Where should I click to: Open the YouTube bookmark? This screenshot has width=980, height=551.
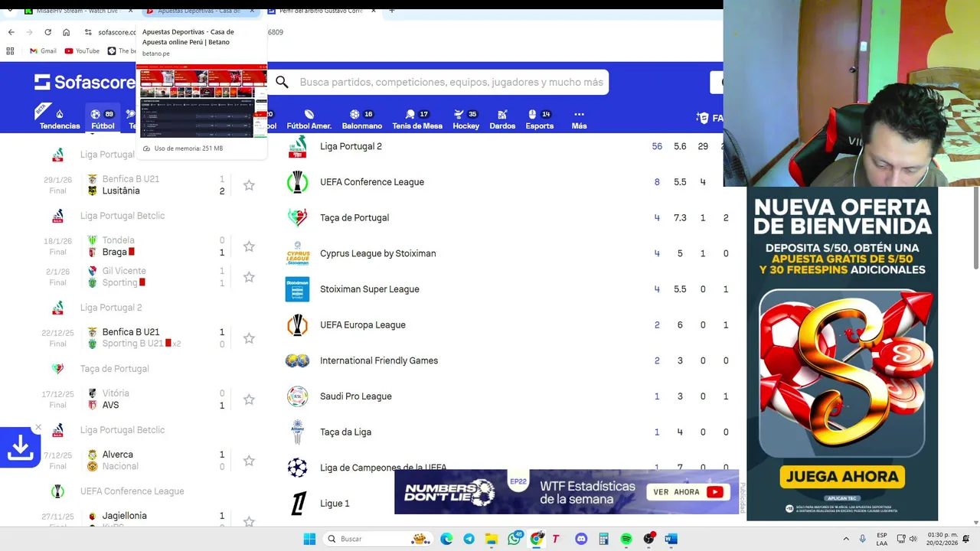tap(82, 51)
